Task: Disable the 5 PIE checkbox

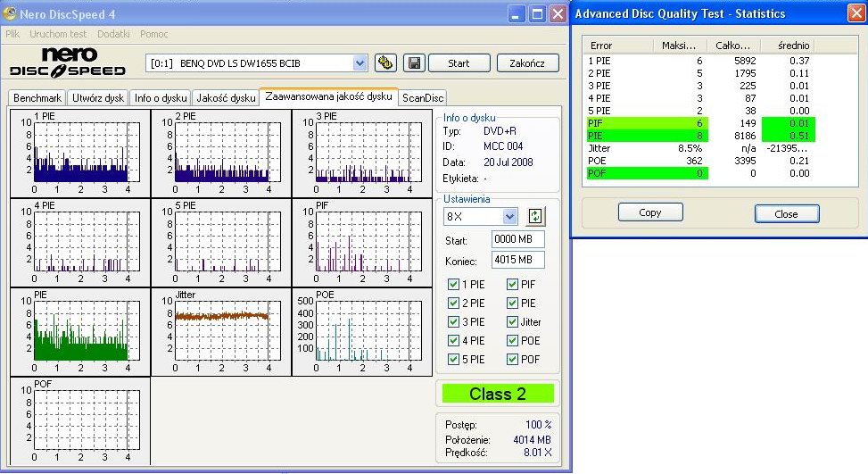Action: [x=453, y=360]
